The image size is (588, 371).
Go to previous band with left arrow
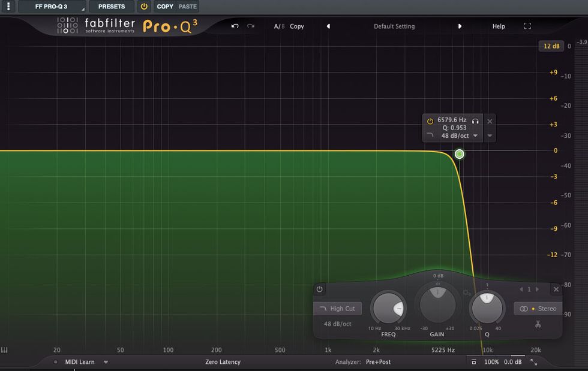click(521, 289)
